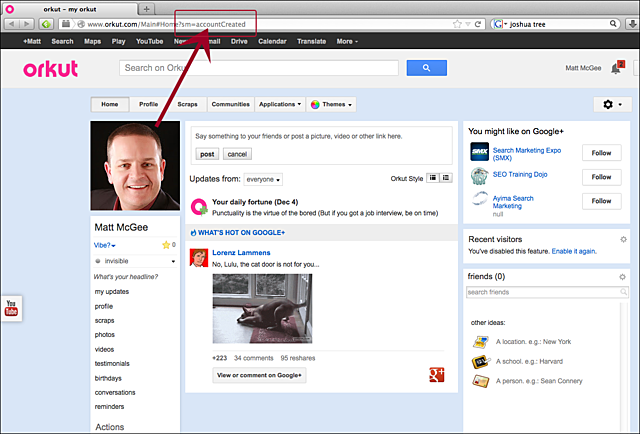Select the Communities tab
The image size is (640, 434).
231,105
